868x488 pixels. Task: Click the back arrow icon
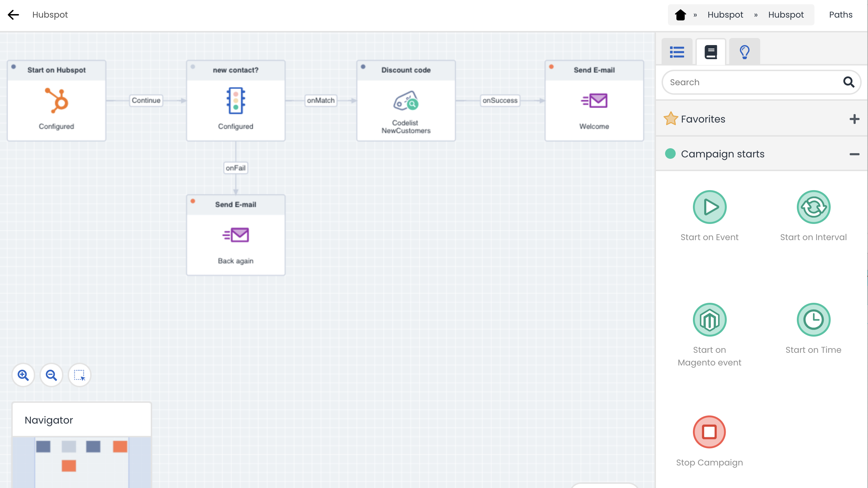pyautogui.click(x=13, y=15)
